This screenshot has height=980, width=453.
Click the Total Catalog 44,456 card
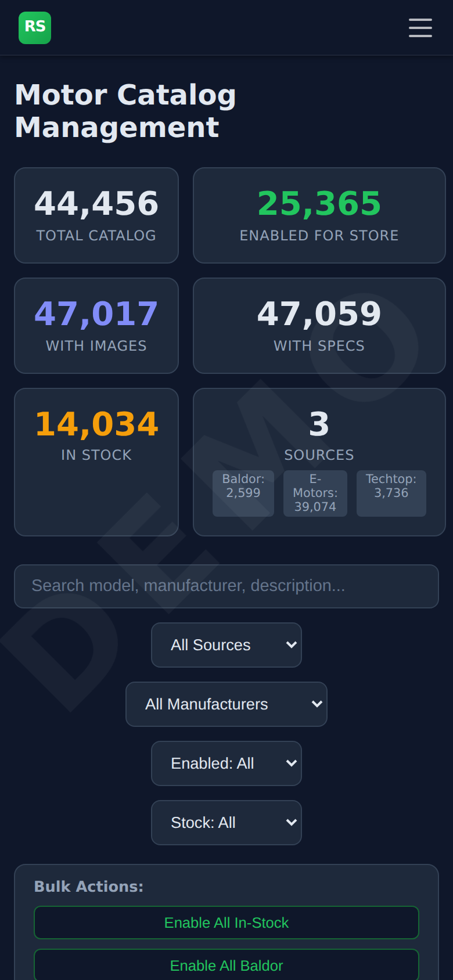tap(96, 215)
